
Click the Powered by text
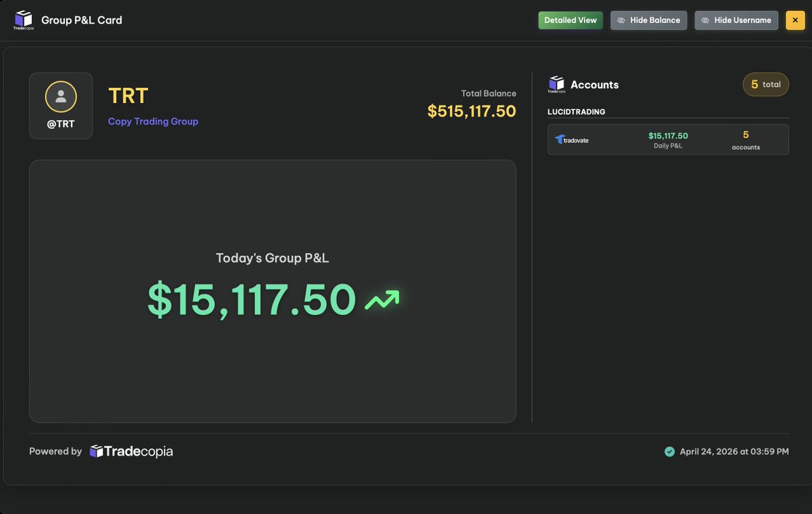click(x=55, y=451)
